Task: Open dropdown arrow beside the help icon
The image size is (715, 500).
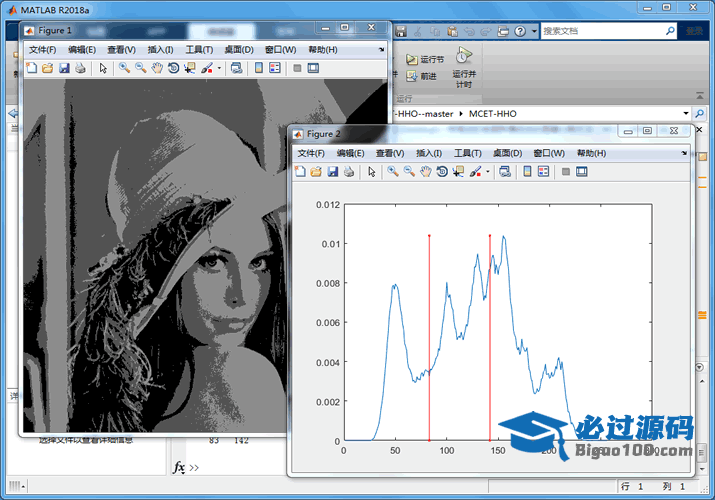Action: coord(533,31)
